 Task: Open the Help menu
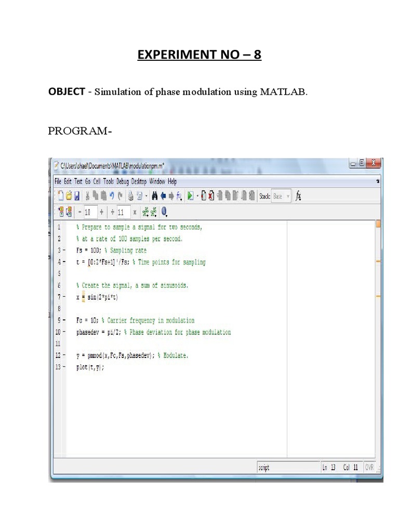(x=172, y=181)
